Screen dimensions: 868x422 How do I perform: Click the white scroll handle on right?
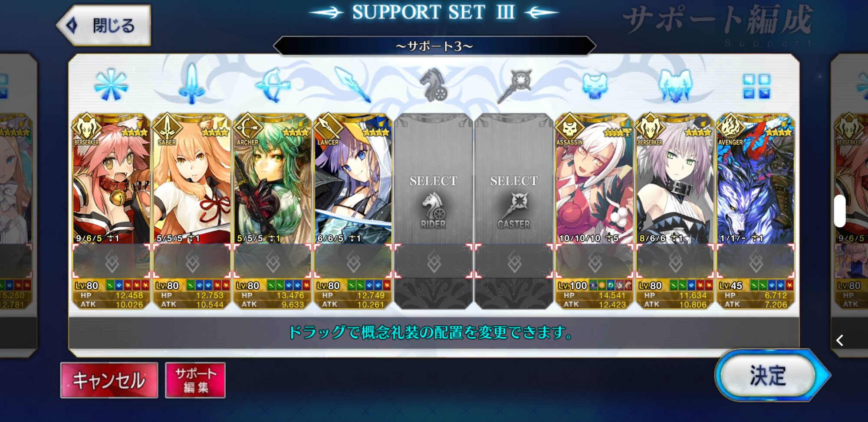840,211
